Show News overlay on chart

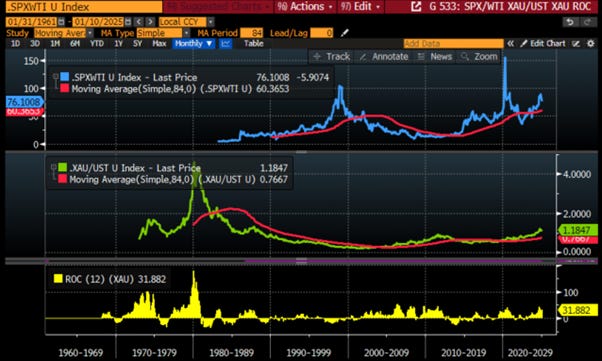point(435,57)
